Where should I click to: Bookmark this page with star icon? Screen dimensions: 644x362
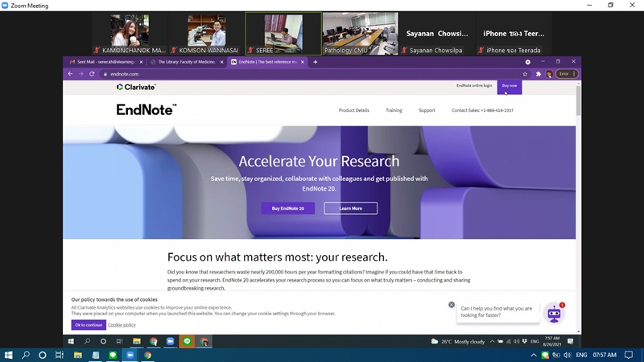pos(525,74)
